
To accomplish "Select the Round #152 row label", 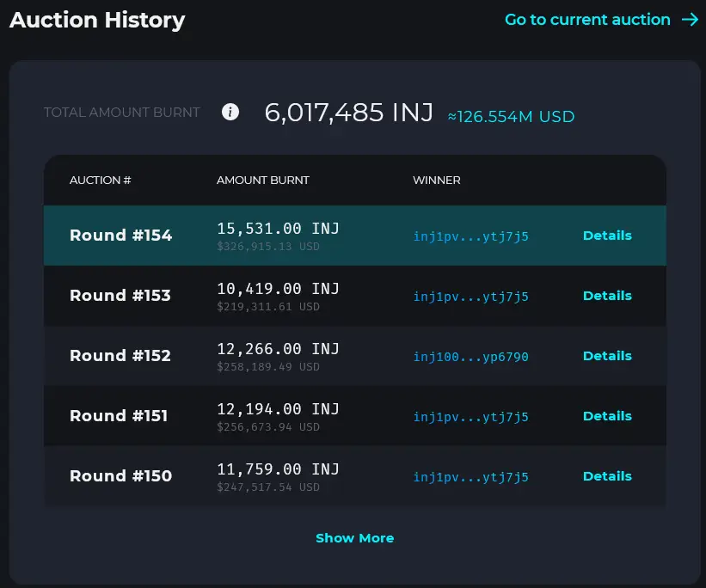I will click(120, 356).
